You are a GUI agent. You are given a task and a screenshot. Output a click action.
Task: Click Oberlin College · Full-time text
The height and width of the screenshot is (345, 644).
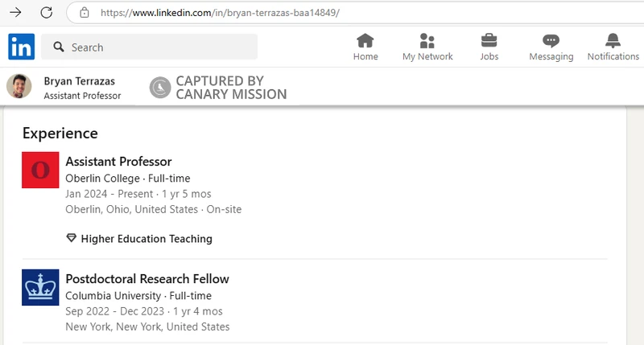[x=128, y=179]
